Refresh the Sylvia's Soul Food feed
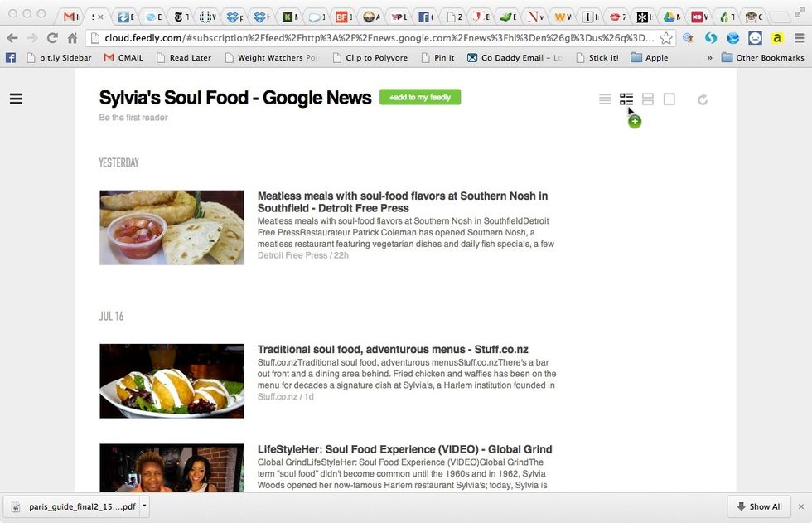This screenshot has height=523, width=812. (703, 99)
